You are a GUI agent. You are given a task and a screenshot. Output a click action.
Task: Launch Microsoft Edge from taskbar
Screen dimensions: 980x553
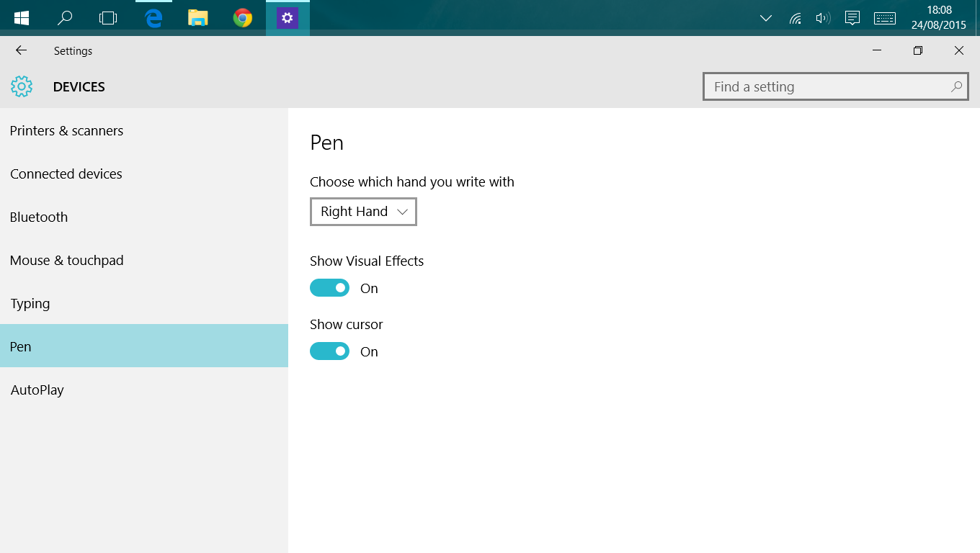(x=153, y=18)
